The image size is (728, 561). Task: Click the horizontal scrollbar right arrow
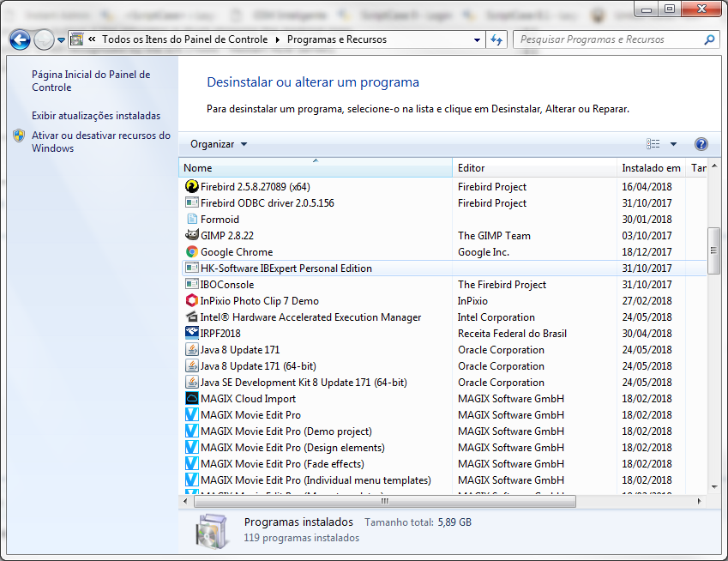(x=699, y=501)
